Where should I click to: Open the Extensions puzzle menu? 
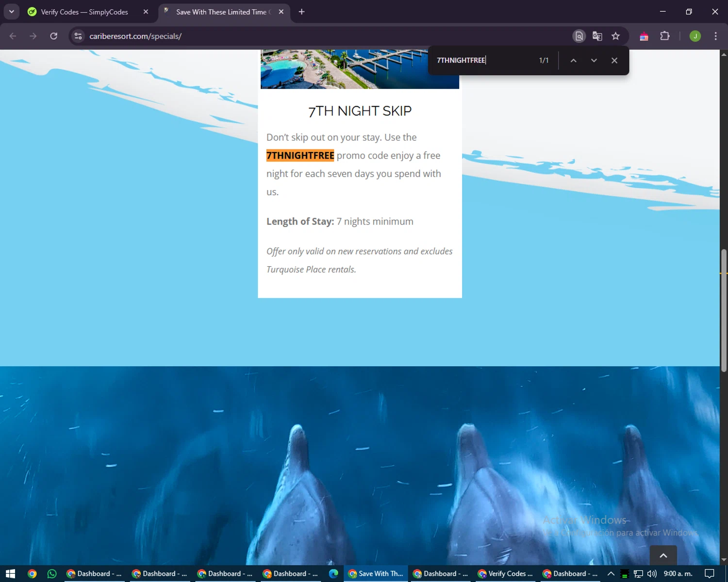(665, 36)
